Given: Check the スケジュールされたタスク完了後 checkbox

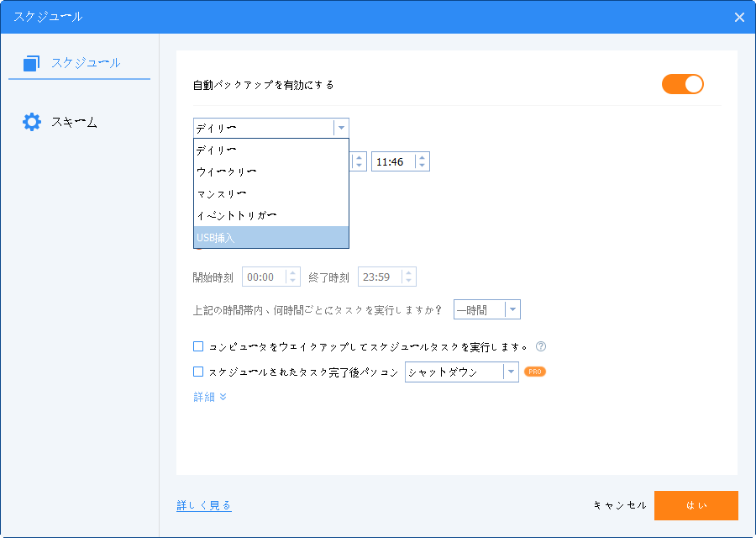Looking at the screenshot, I should coord(199,372).
